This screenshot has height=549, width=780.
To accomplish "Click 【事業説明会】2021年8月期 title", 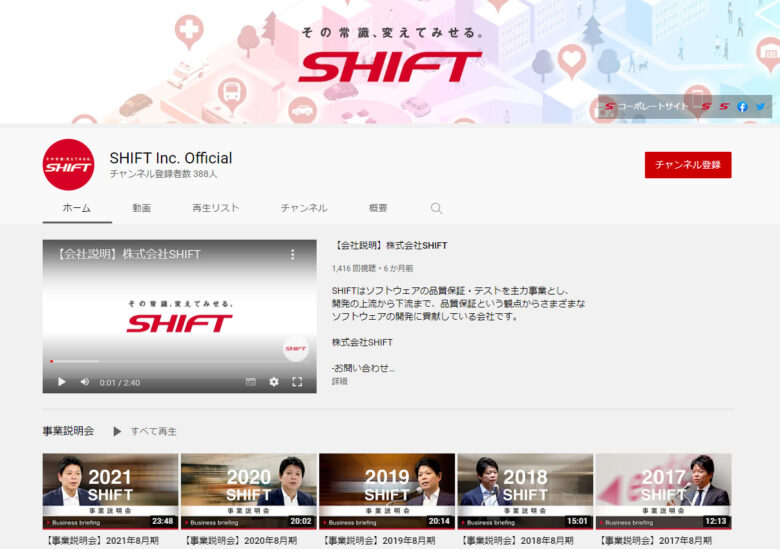I will [101, 541].
